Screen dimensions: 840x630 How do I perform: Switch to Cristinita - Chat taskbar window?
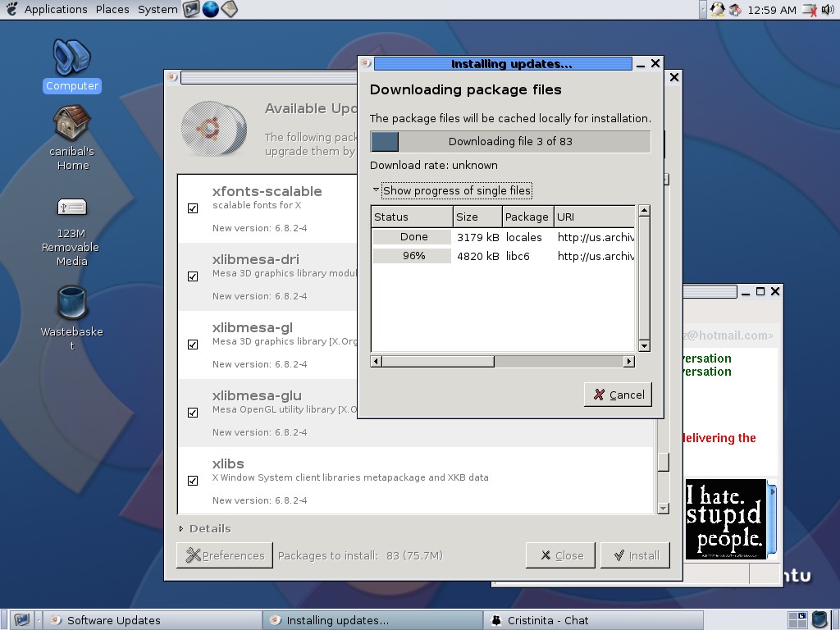pos(549,620)
